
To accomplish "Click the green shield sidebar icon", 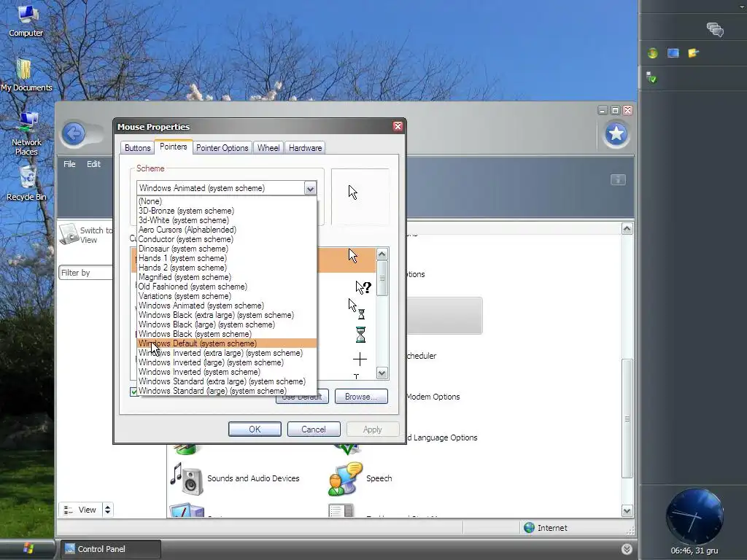I will (x=651, y=77).
